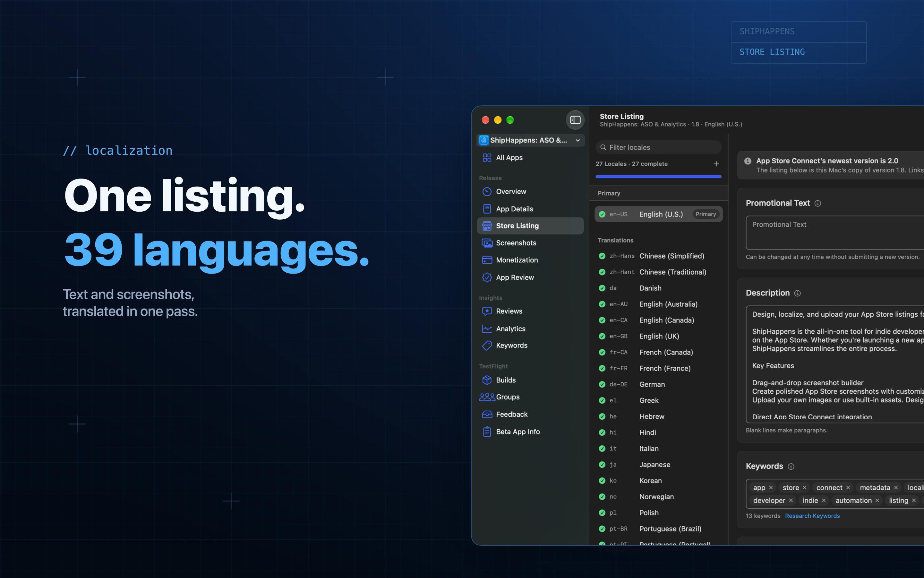Image resolution: width=924 pixels, height=578 pixels.
Task: Select Chinese (Traditional) translation
Action: click(x=659, y=272)
